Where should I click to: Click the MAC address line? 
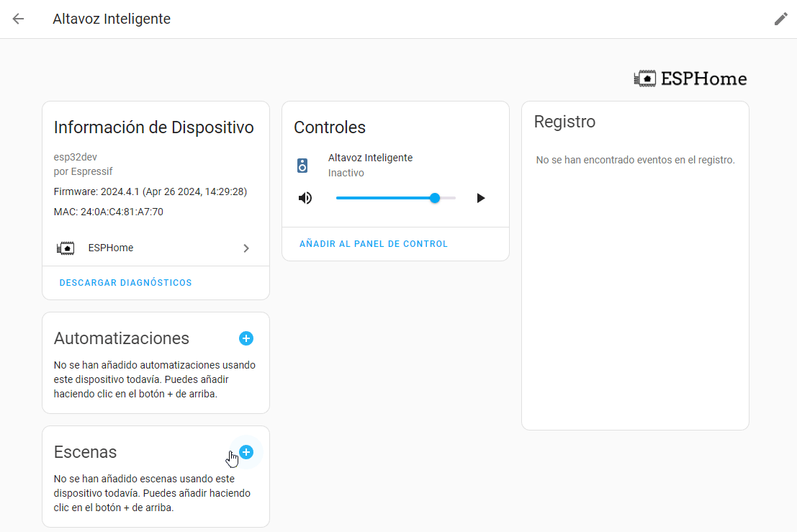point(108,212)
